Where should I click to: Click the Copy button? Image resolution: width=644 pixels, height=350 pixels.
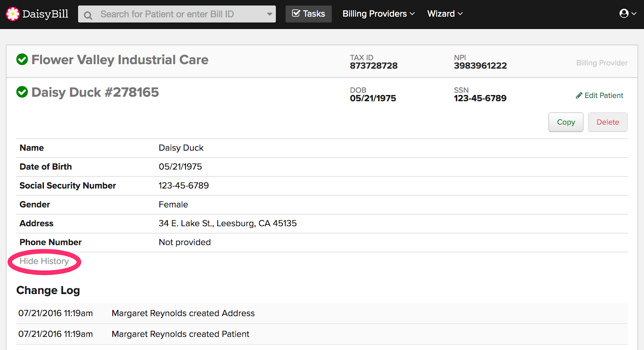[566, 122]
